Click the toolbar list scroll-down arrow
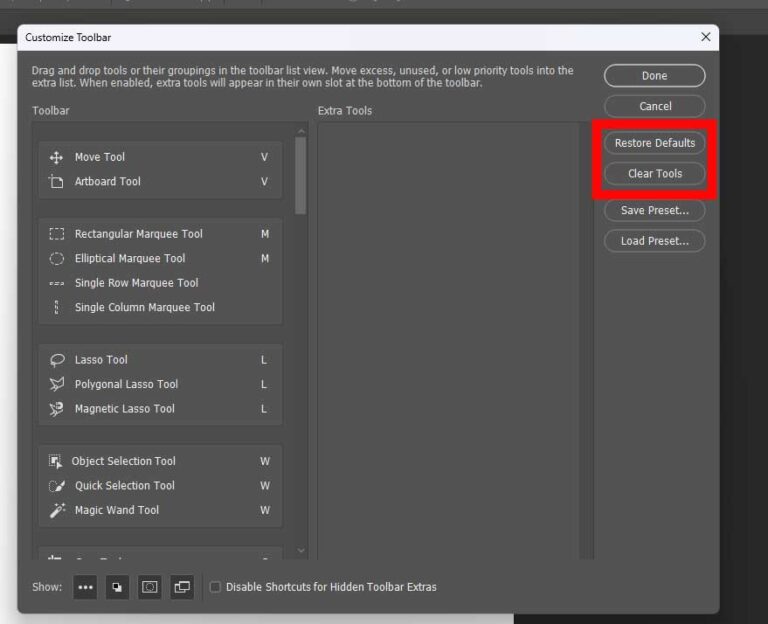The height and width of the screenshot is (624, 768). tap(301, 551)
